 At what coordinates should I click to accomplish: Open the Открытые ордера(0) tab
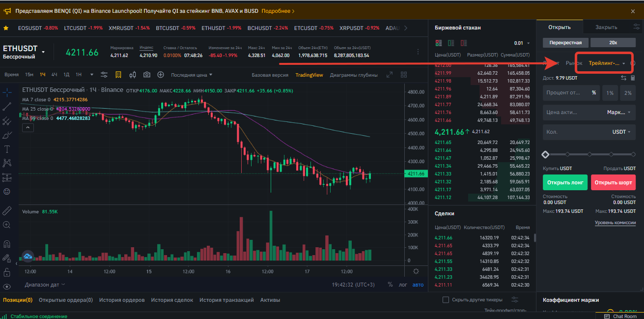[x=65, y=300]
